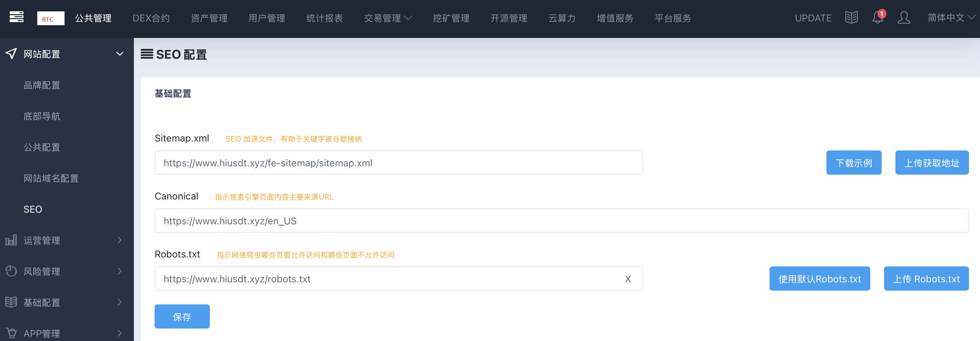Click the 风险管理 sidebar icon
This screenshot has height=341, width=980.
tap(11, 271)
